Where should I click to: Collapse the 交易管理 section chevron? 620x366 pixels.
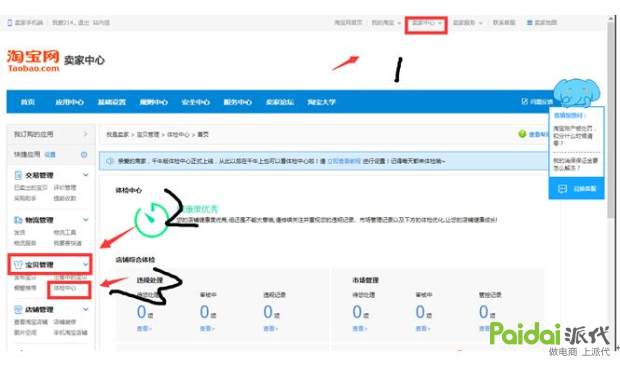point(85,175)
